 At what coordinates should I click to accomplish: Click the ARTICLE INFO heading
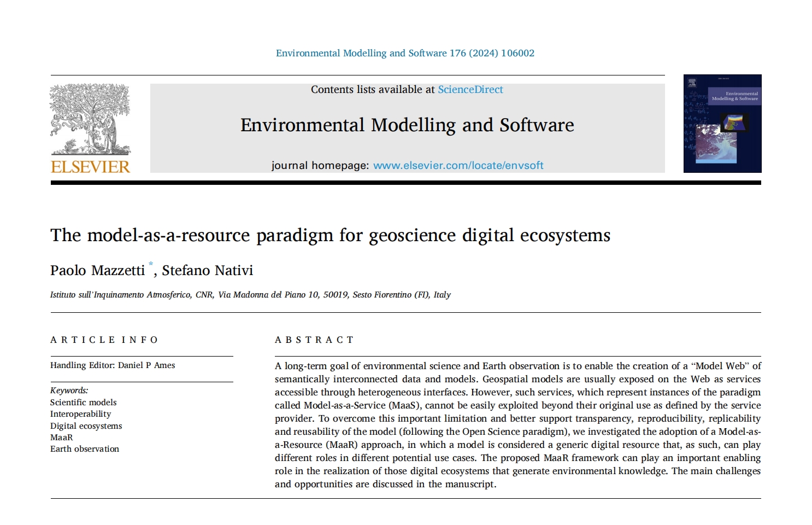coord(104,340)
